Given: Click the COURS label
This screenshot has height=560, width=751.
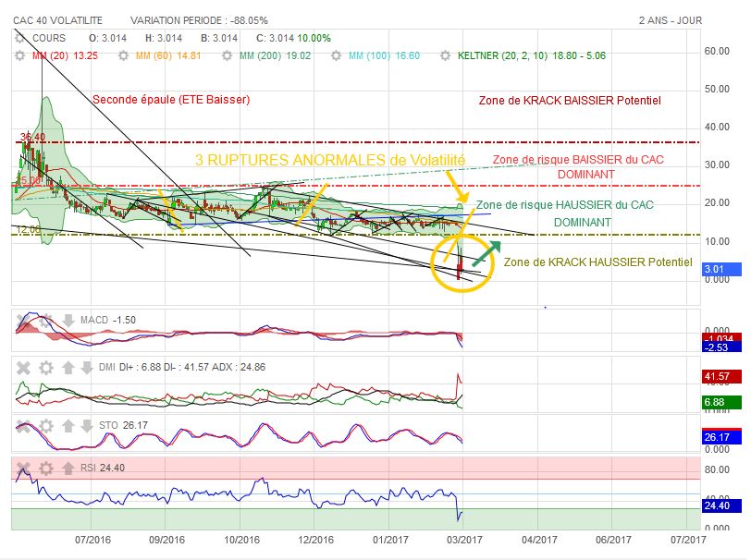Looking at the screenshot, I should click(x=49, y=38).
